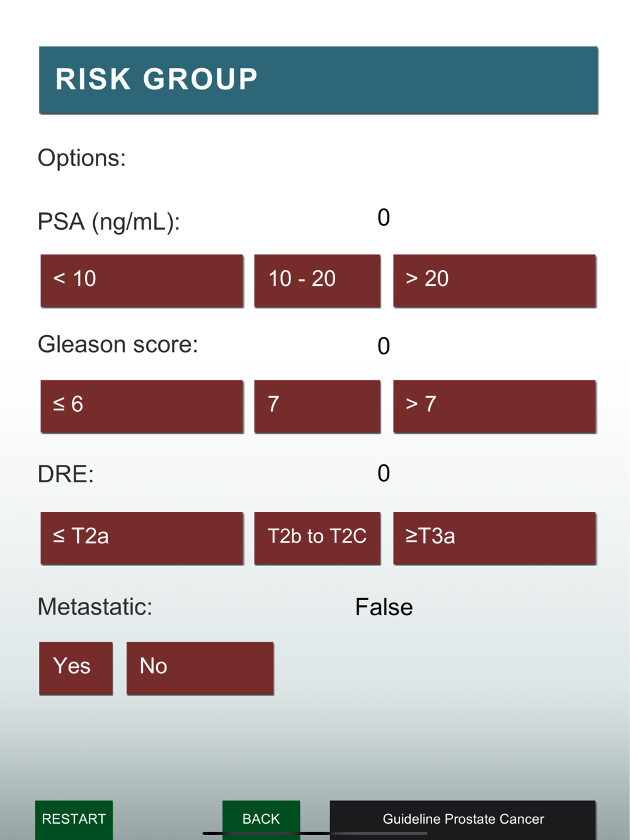The height and width of the screenshot is (840, 630).
Task: Set Metastatic to Yes
Action: tap(76, 668)
